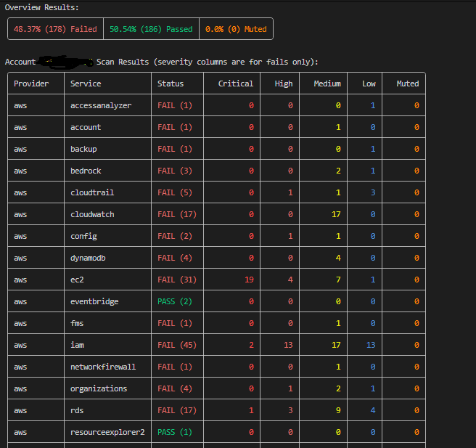This screenshot has height=448, width=476.
Task: Select the 'dynamodb' service name
Action: pos(88,258)
